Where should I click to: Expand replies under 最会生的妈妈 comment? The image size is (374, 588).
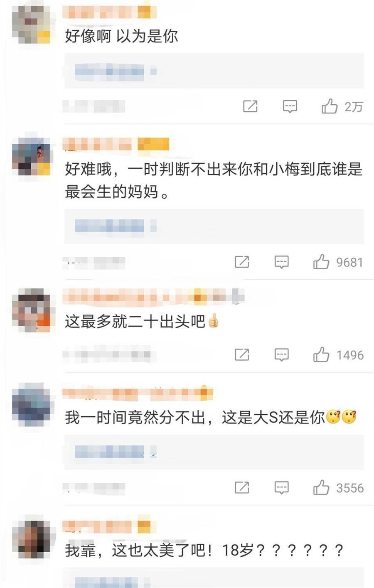point(214,226)
